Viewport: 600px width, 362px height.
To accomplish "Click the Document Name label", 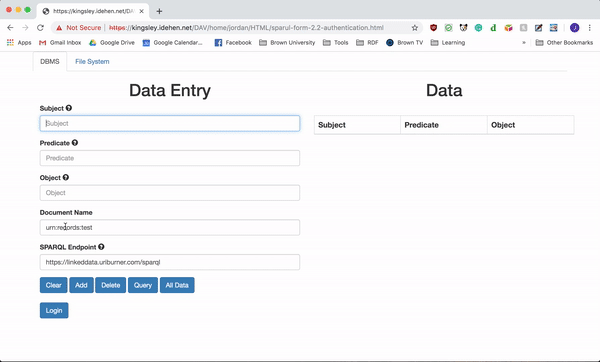I will click(x=66, y=212).
